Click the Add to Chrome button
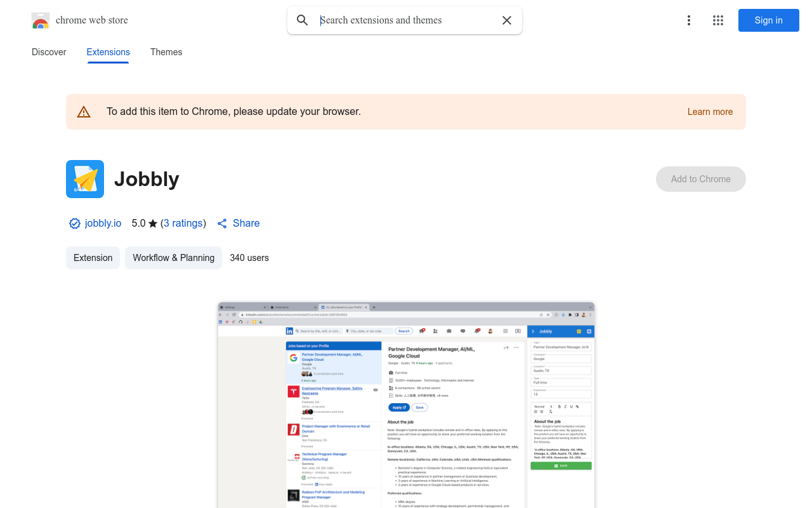This screenshot has width=812, height=508. [x=701, y=179]
